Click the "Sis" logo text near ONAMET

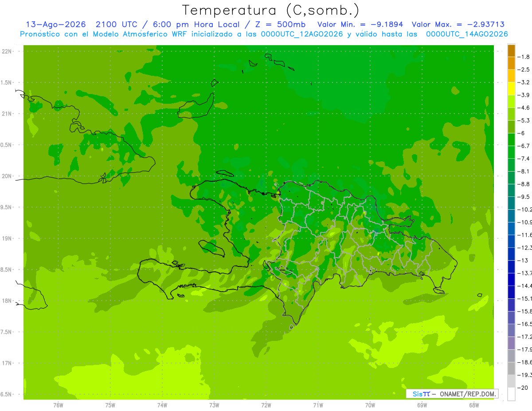pos(417,394)
